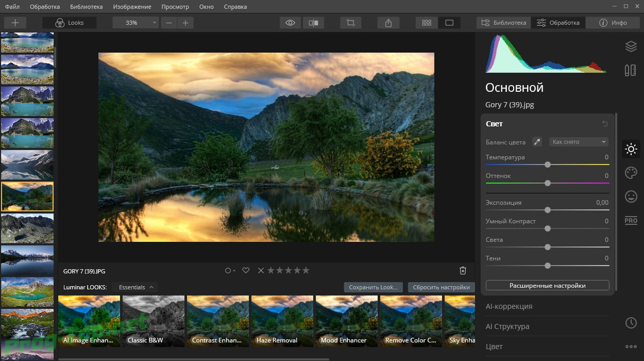This screenshot has height=361, width=644.
Task: Select the Canvas tools icon
Action: pos(631,70)
